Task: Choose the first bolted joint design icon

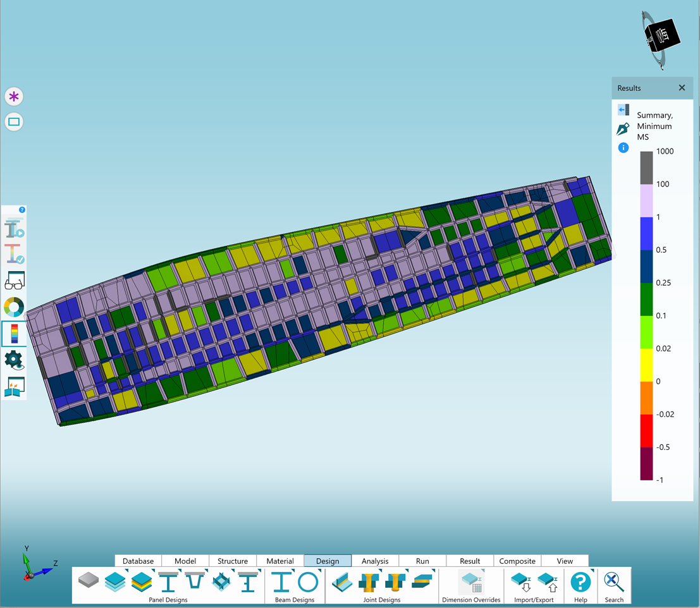Action: (x=368, y=582)
